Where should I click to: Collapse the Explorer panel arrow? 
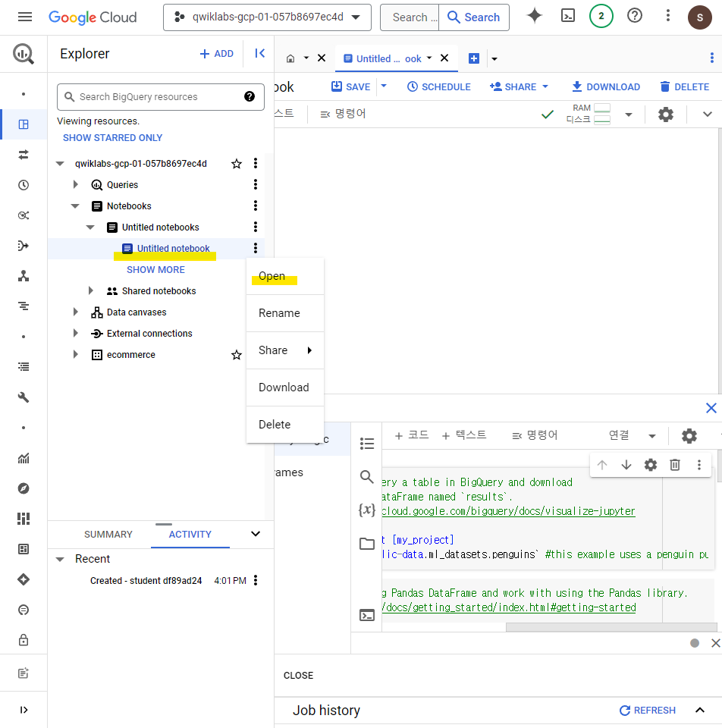(260, 53)
